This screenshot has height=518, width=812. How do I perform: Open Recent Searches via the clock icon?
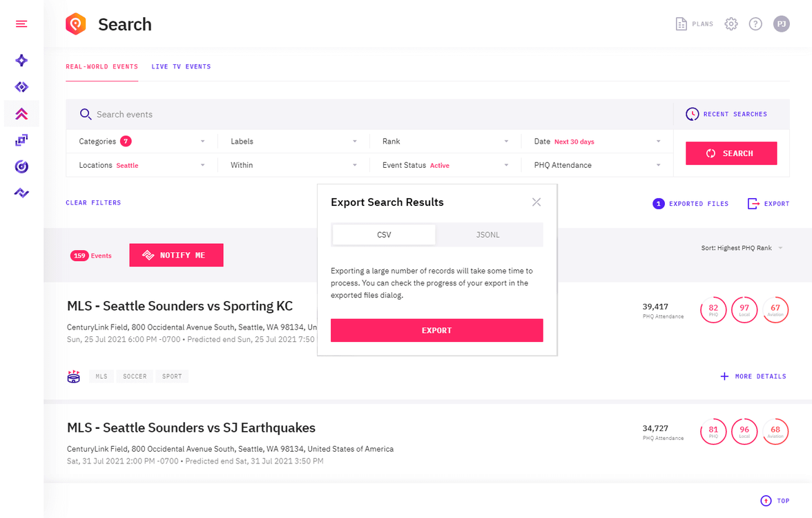coord(692,113)
